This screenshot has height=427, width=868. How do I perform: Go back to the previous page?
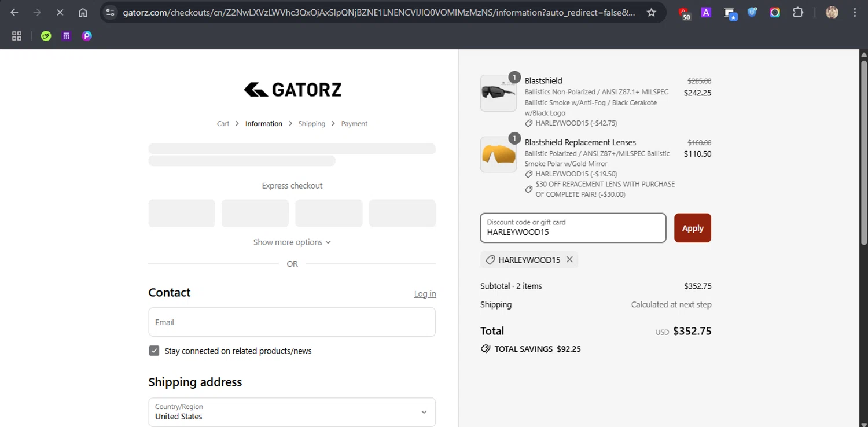[14, 12]
